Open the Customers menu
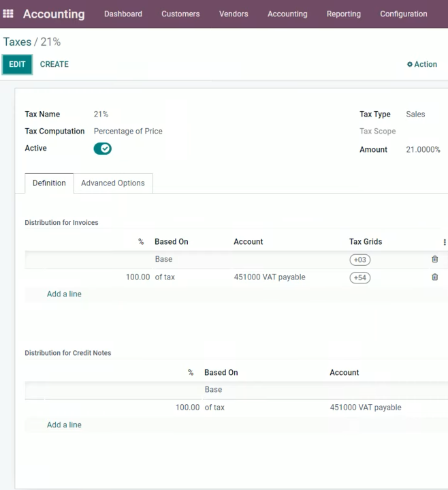This screenshot has height=490, width=448. pyautogui.click(x=180, y=14)
